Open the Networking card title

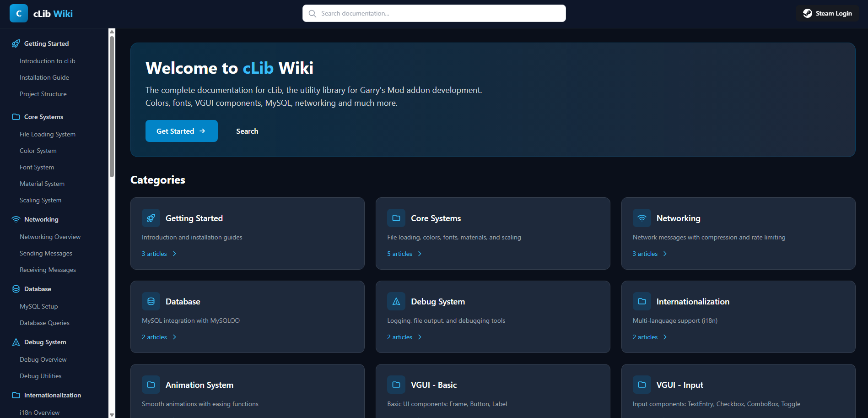click(678, 218)
